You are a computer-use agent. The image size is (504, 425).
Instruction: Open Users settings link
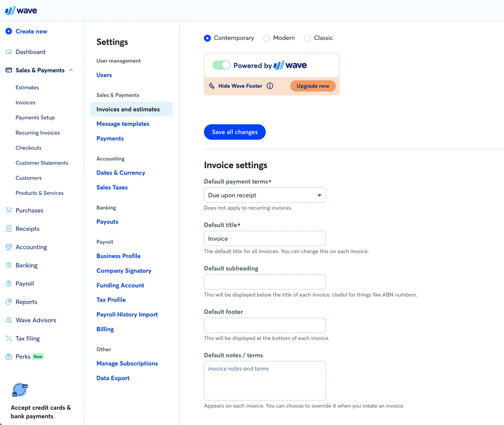tap(104, 75)
